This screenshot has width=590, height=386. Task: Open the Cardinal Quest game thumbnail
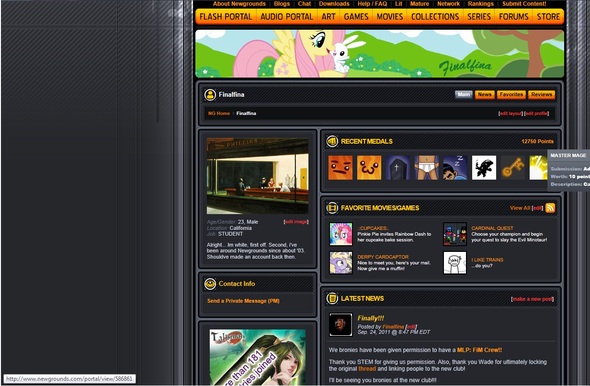pos(455,234)
